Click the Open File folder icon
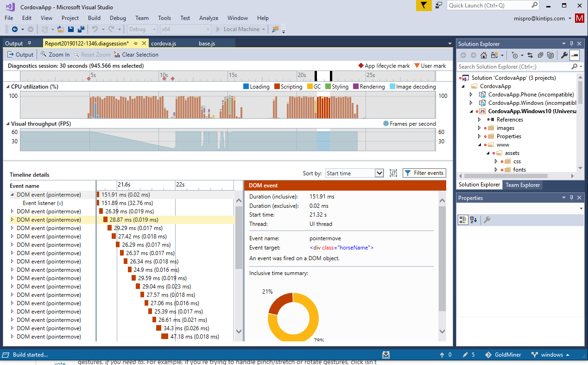Viewport: 588px width, 365px height. [61, 29]
